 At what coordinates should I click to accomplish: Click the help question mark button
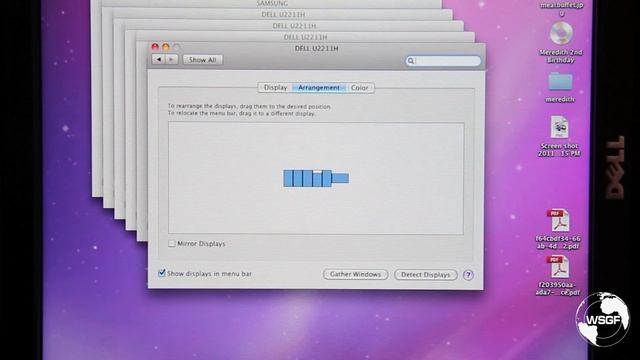(x=468, y=275)
